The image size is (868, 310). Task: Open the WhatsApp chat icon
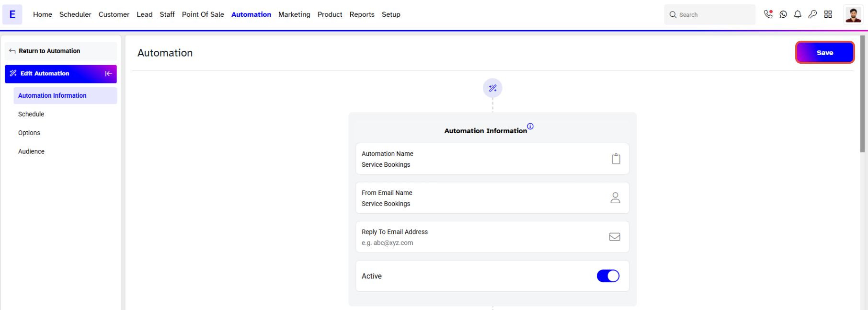783,14
